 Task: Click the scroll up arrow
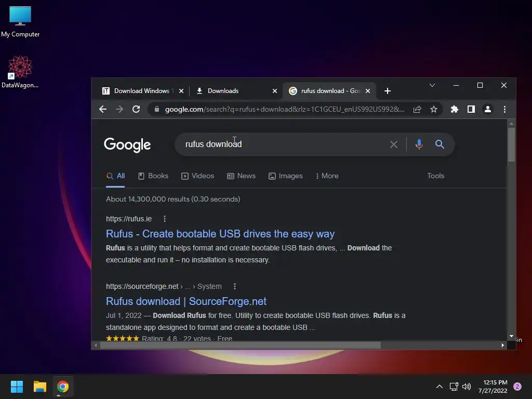coord(511,124)
